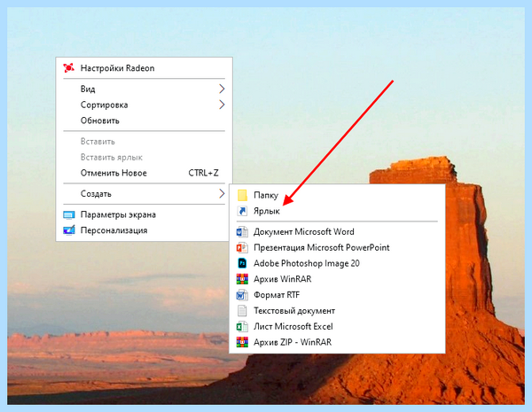Viewport: 532px width, 412px height.
Task: Click the Display settings monitor icon
Action: pyautogui.click(x=69, y=214)
